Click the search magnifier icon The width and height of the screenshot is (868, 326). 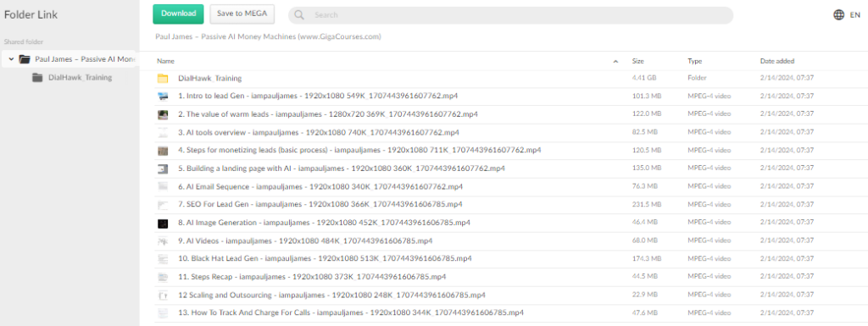point(299,15)
